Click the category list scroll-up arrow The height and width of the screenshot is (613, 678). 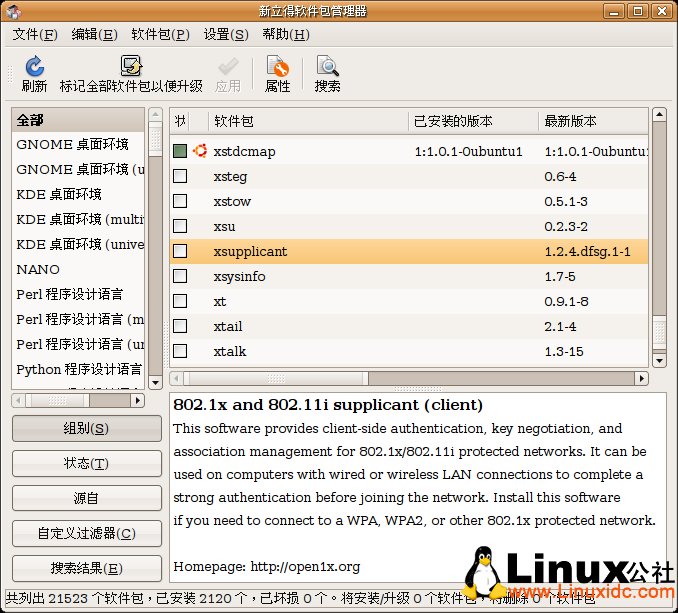[155, 115]
